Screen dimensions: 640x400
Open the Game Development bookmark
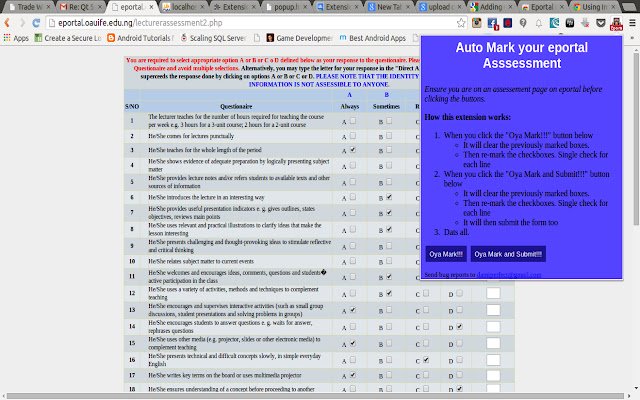point(300,38)
